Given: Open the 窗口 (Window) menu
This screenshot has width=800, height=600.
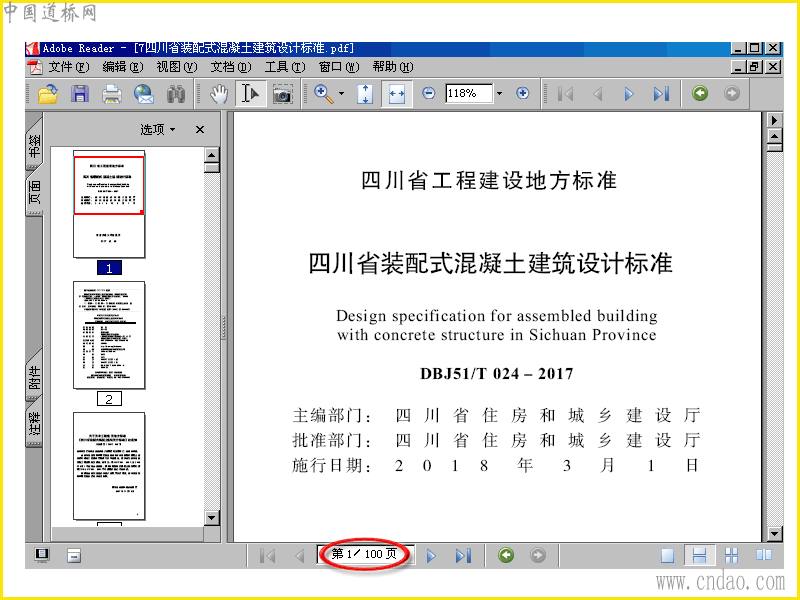Looking at the screenshot, I should click(339, 67).
